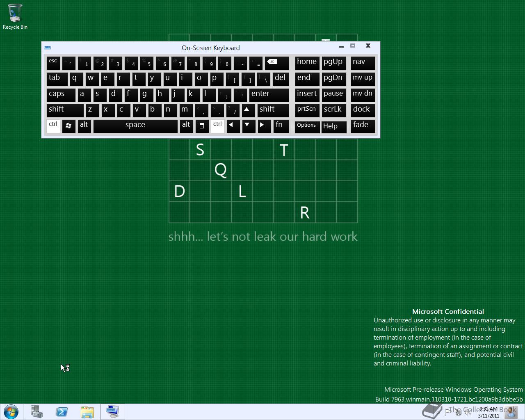Viewport: 525px width, 420px height.
Task: Toggle the caps lock key
Action: coord(61,95)
